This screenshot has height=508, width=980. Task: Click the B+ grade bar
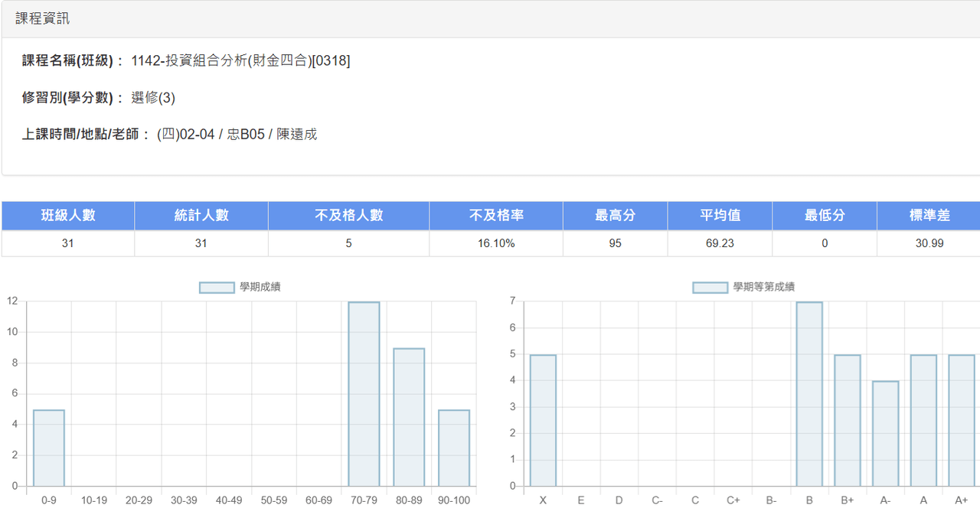(848, 421)
